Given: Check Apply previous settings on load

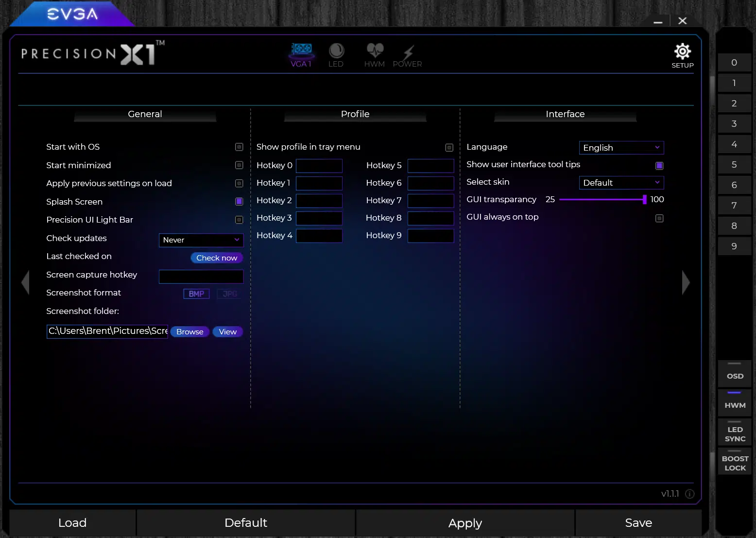Looking at the screenshot, I should (x=239, y=183).
